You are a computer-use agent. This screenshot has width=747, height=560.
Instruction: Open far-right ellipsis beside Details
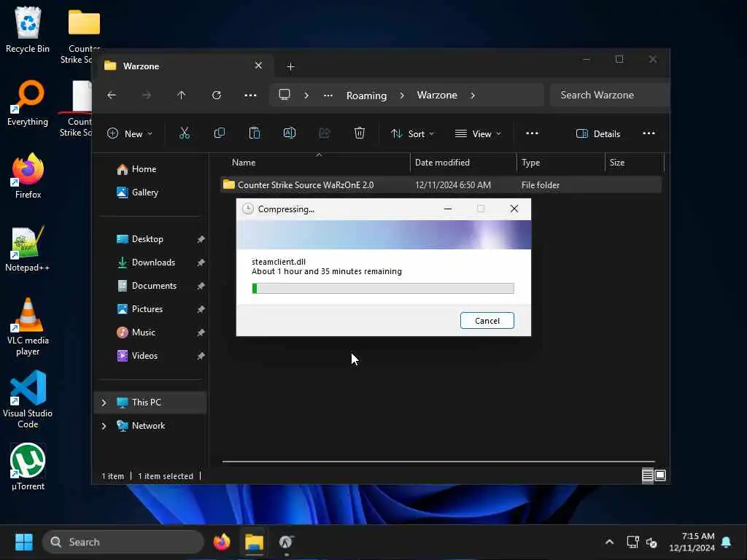(x=649, y=134)
